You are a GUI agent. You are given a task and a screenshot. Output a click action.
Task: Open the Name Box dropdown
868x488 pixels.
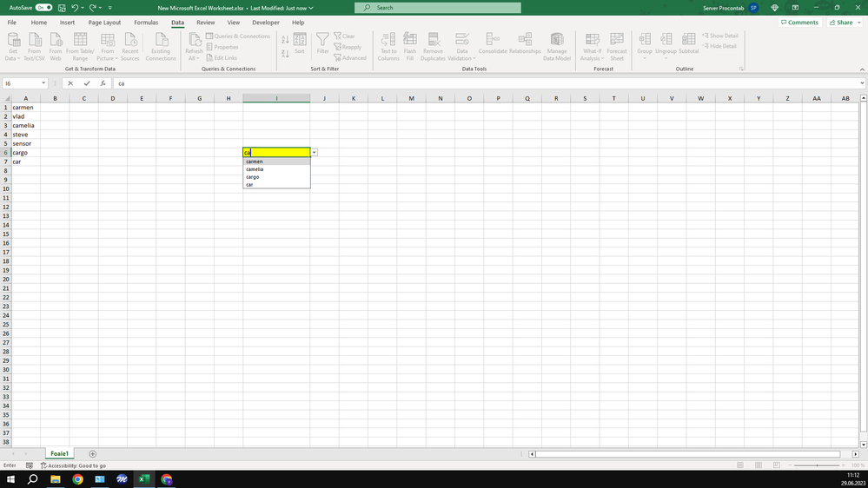(x=43, y=83)
